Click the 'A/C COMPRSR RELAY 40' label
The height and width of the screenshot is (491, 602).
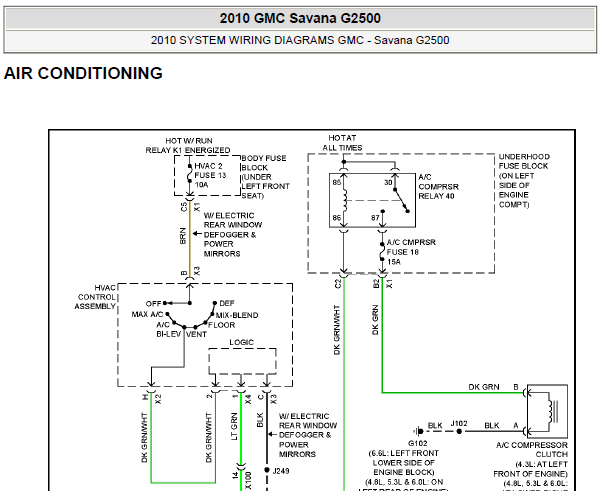(x=438, y=187)
